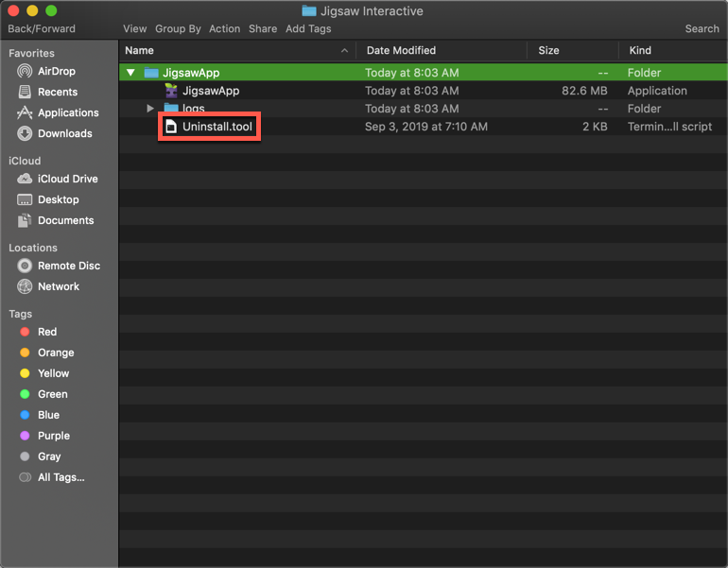728x568 pixels.
Task: Select the Uninstall.tool script file
Action: click(x=217, y=127)
